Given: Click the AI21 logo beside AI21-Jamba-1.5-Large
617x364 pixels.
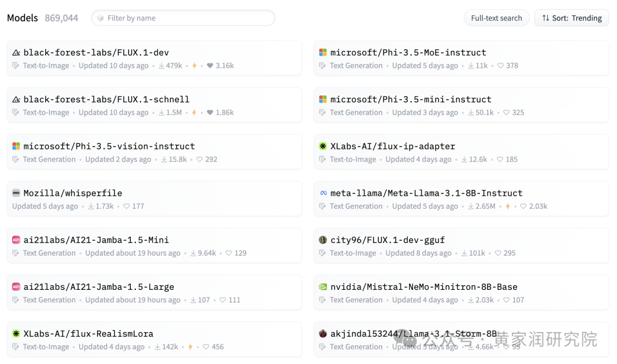Looking at the screenshot, I should tap(16, 286).
